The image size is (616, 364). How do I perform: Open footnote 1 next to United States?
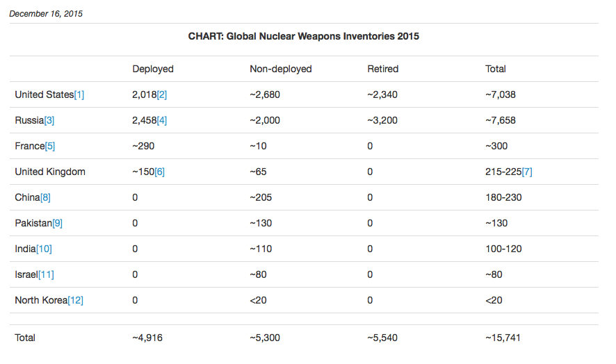click(79, 94)
